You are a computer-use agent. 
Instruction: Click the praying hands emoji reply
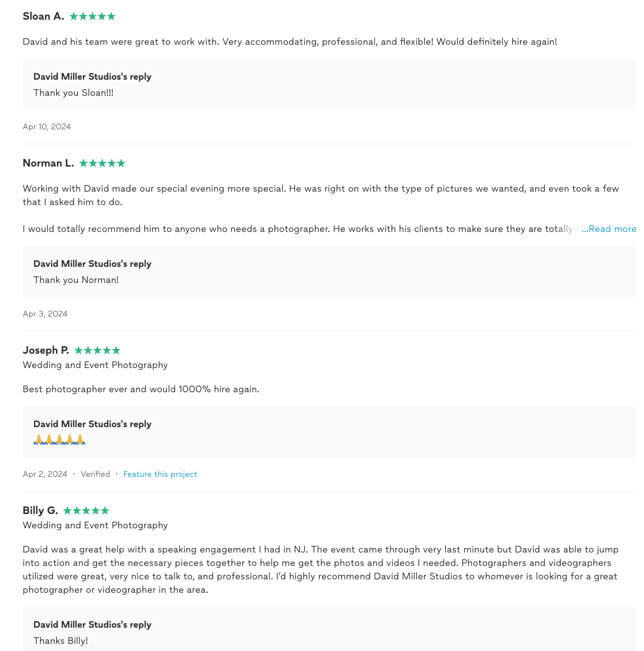[x=59, y=440]
